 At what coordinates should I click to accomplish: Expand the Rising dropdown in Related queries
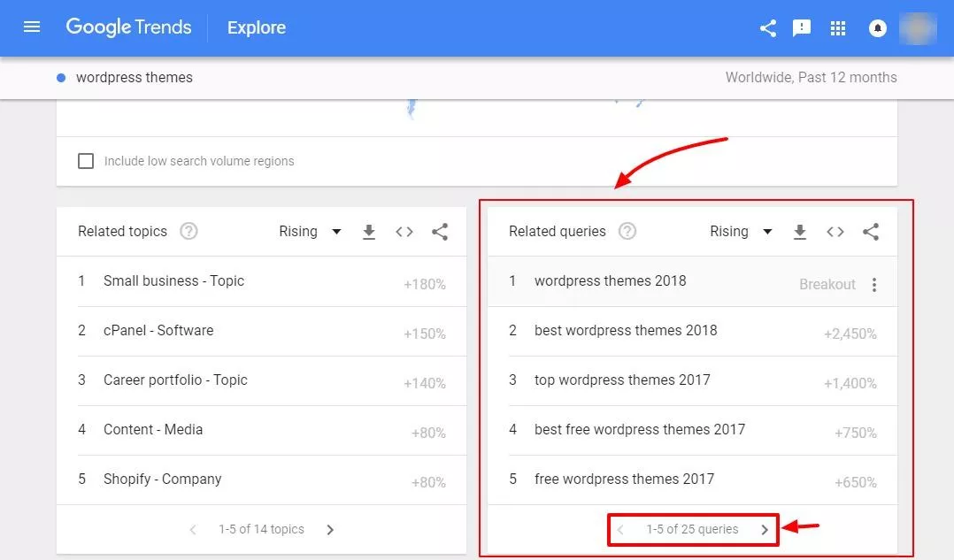pos(741,232)
